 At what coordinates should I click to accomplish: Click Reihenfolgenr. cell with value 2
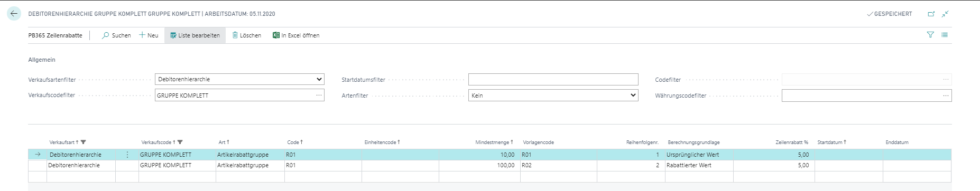pyautogui.click(x=631, y=165)
